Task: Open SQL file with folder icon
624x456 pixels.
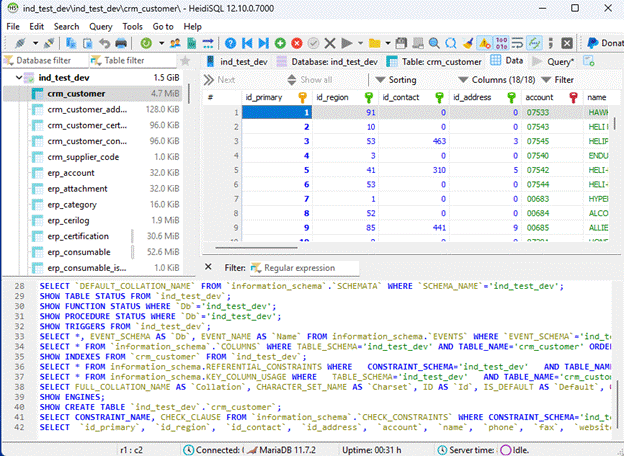Action: [x=374, y=43]
